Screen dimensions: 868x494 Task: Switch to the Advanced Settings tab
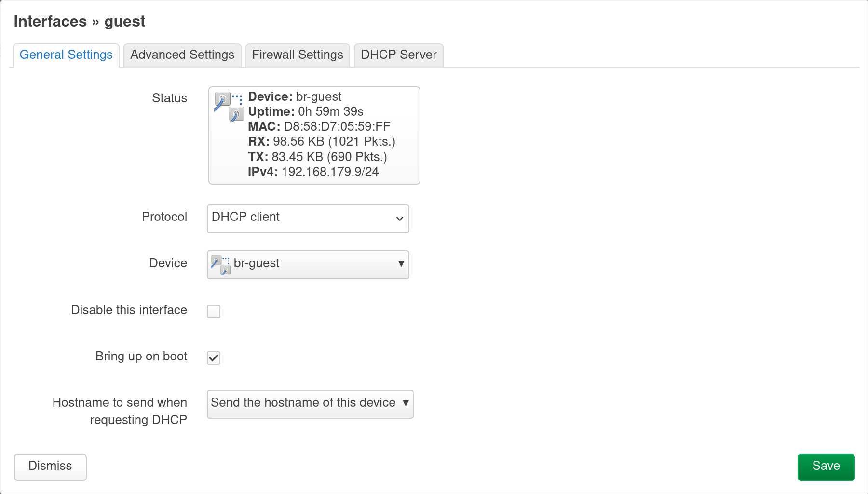[x=182, y=55]
